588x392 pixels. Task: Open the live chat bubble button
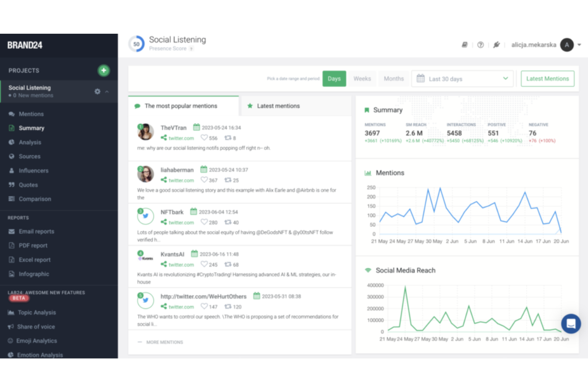coord(571,323)
